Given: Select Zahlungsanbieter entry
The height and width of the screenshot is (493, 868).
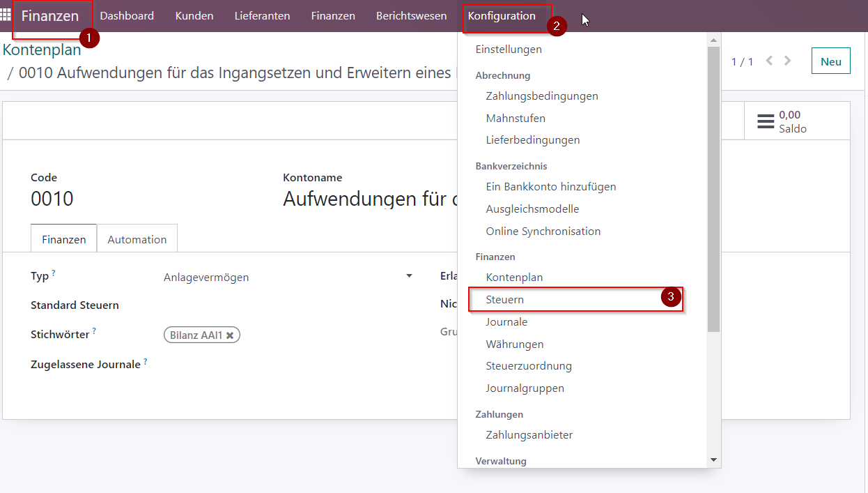Looking at the screenshot, I should 529,435.
